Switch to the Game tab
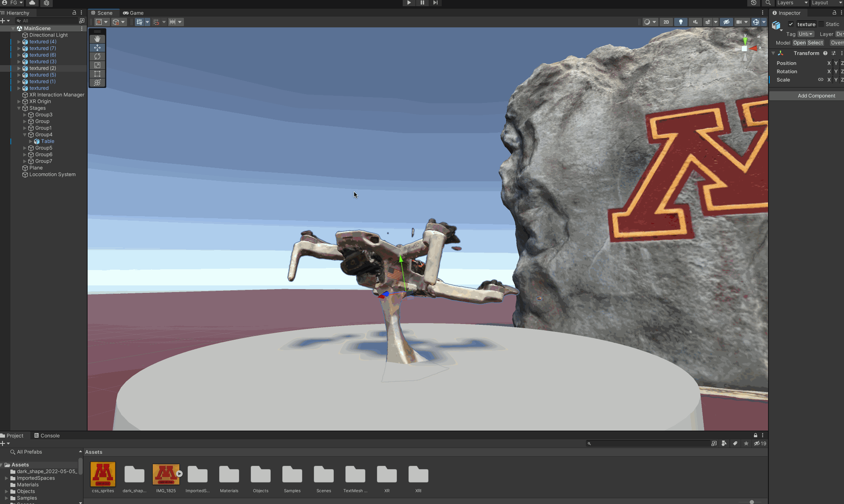This screenshot has width=844, height=504. 133,13
